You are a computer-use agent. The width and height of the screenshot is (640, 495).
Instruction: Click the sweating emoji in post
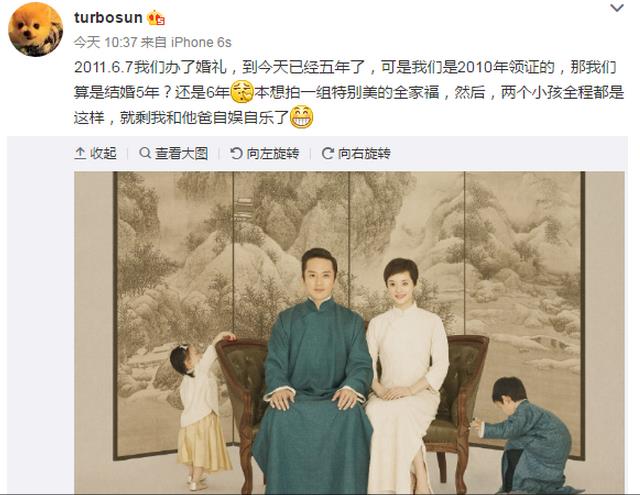coord(242,92)
